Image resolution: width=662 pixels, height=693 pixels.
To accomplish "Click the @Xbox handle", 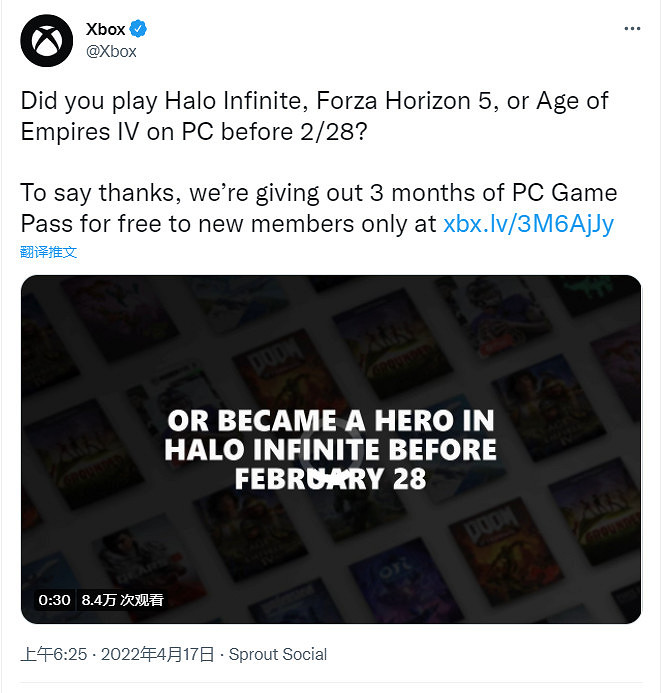I will click(111, 51).
